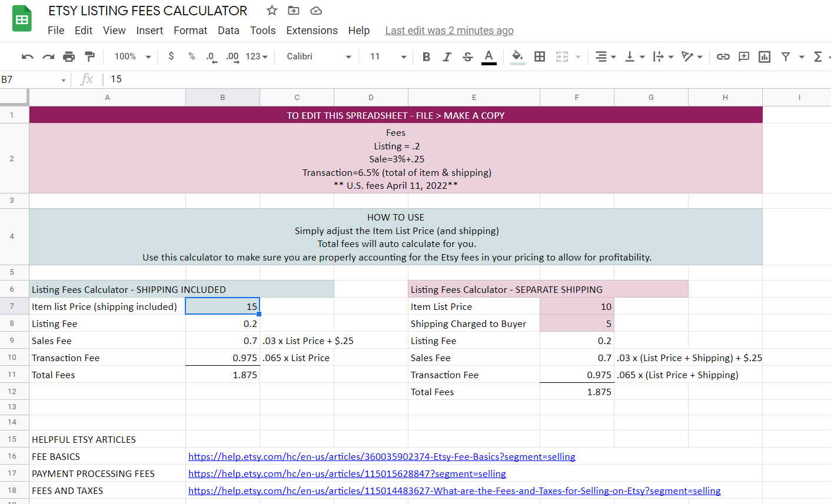Open the Tools menu
This screenshot has height=504, width=831.
[262, 31]
